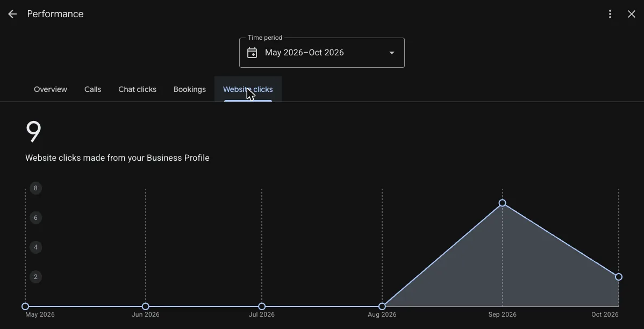Screen dimensions: 644x329
Task: Click the y-axis label 4
Action: click(x=35, y=247)
